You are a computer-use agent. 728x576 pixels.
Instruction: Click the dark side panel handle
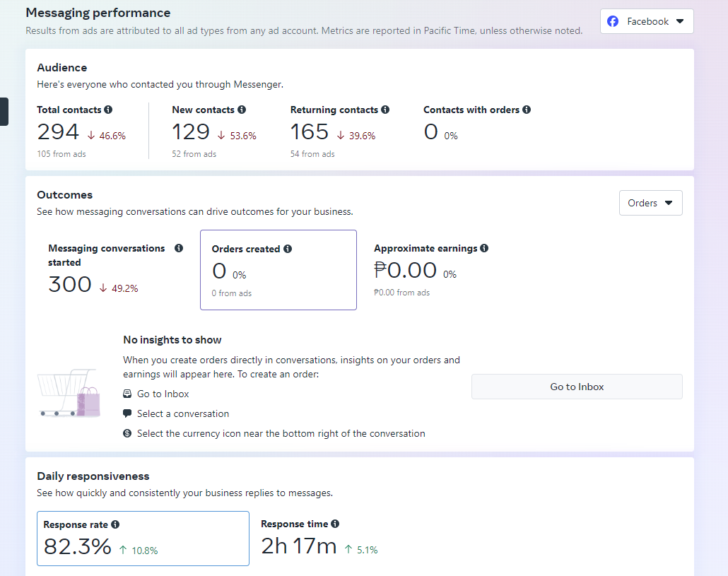coord(4,112)
